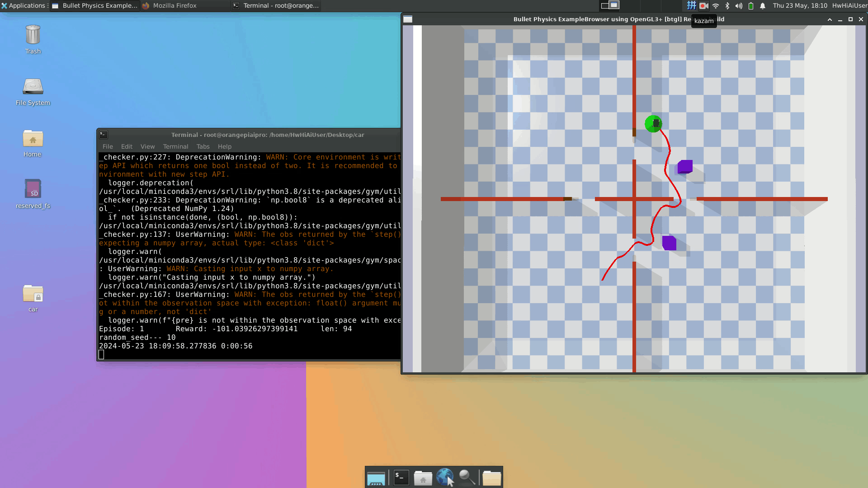
Task: Switch to Mozilla Firefox taskbar button
Action: pos(175,5)
